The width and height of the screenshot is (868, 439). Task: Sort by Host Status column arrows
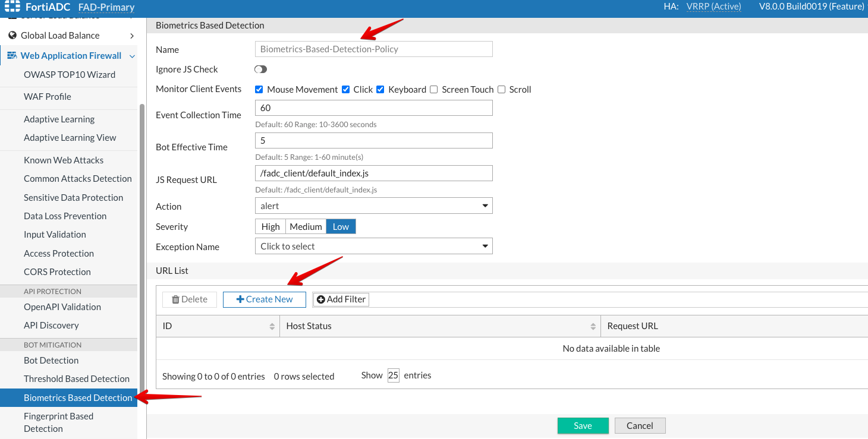point(593,326)
